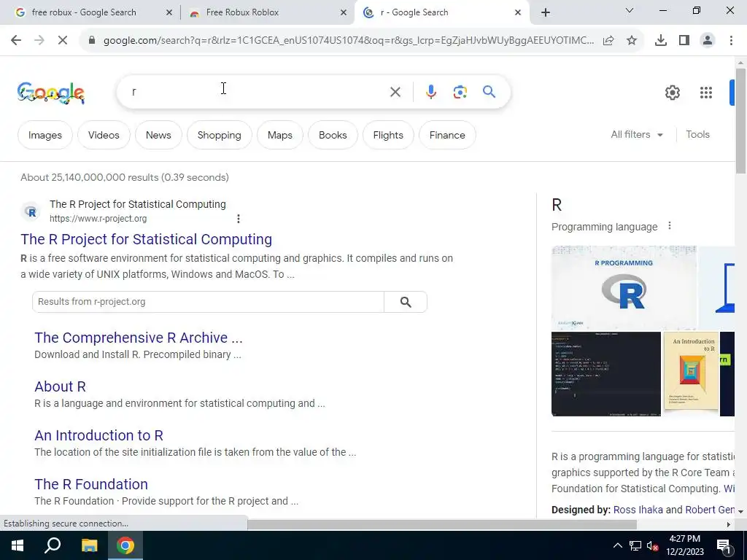Close the 'free robux - Google Search' tab

coord(169,12)
